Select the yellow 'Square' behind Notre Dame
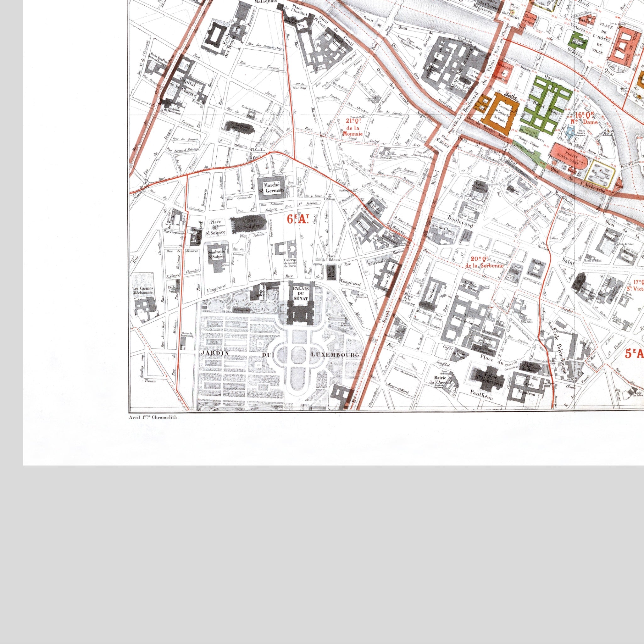 pyautogui.click(x=600, y=174)
